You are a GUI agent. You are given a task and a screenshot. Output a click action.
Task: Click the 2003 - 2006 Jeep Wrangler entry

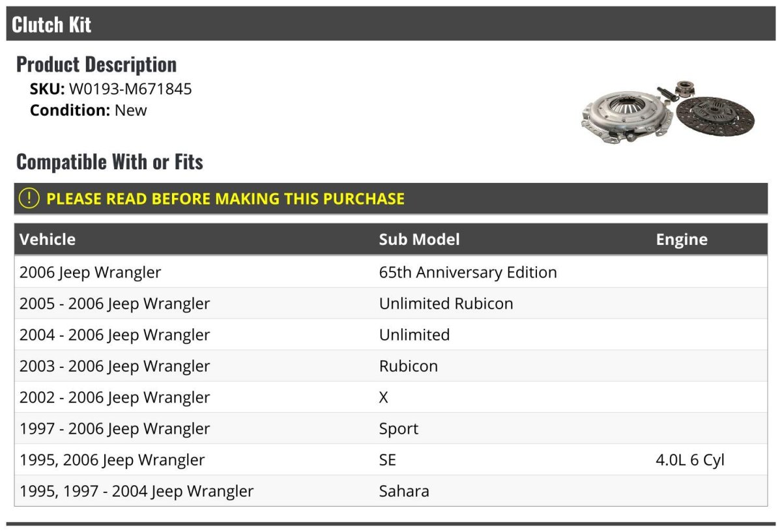pyautogui.click(x=115, y=366)
